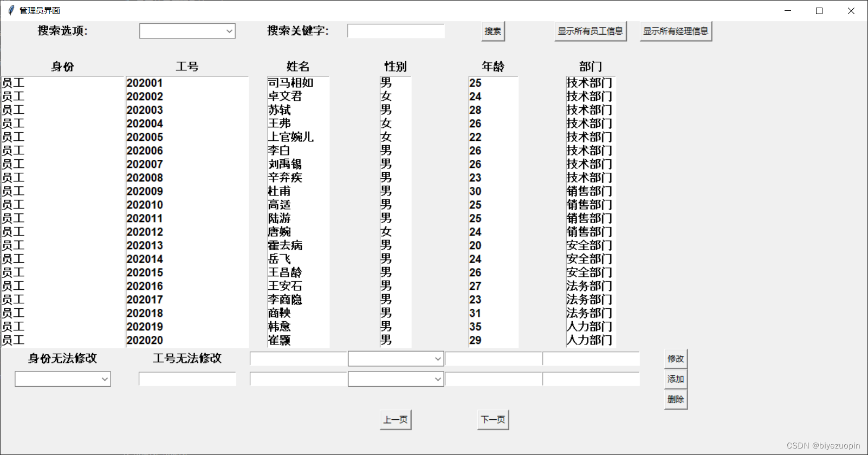This screenshot has height=455, width=868.
Task: Click the 添加 button
Action: coord(676,379)
